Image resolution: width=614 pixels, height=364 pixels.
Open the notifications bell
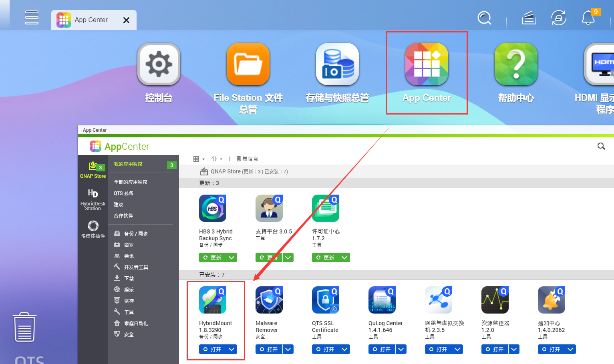[588, 18]
